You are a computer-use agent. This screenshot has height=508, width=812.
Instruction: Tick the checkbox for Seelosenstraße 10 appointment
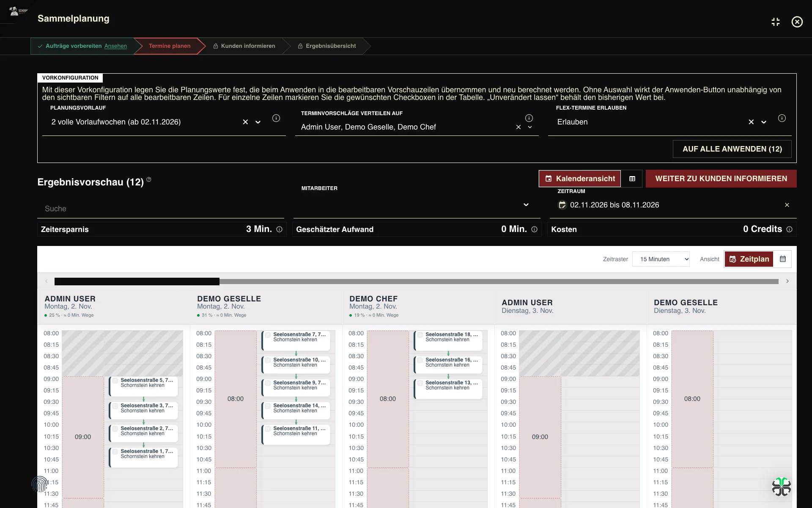pos(268,360)
